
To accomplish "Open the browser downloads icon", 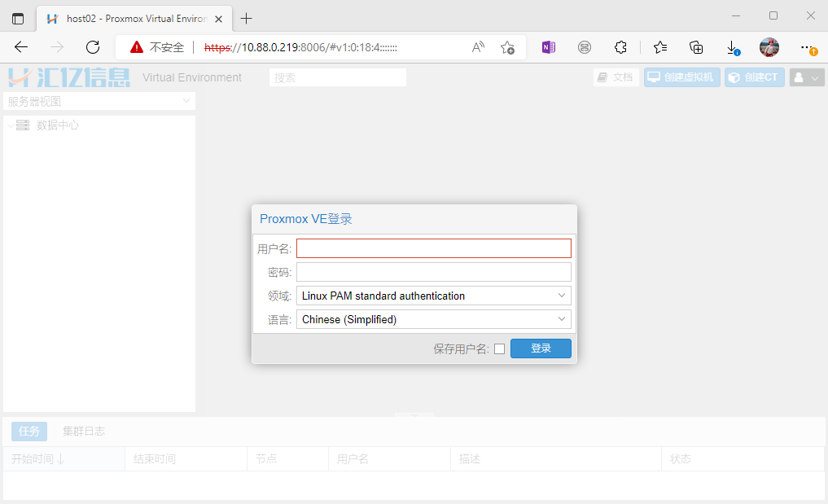I will 732,47.
